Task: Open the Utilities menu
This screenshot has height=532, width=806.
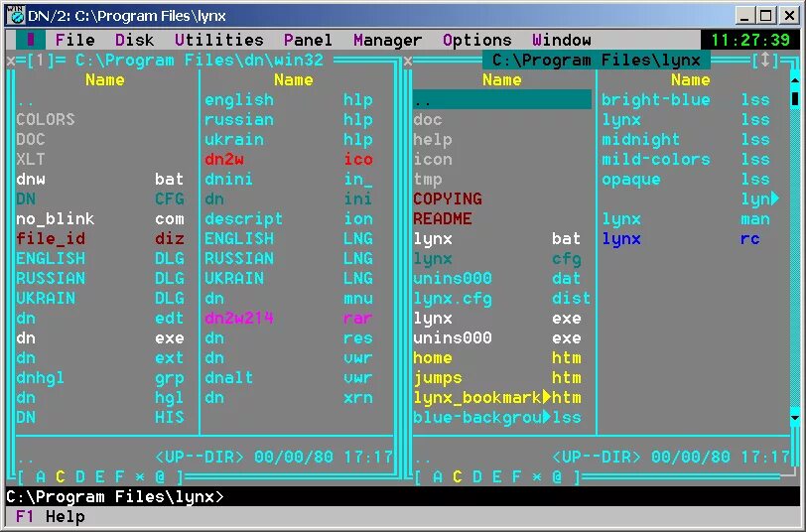Action: click(219, 40)
